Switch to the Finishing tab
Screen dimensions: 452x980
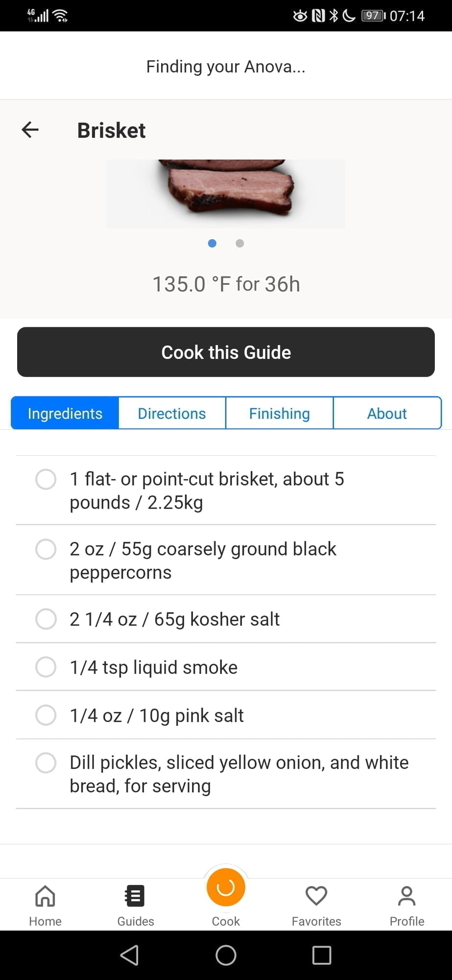pyautogui.click(x=279, y=414)
